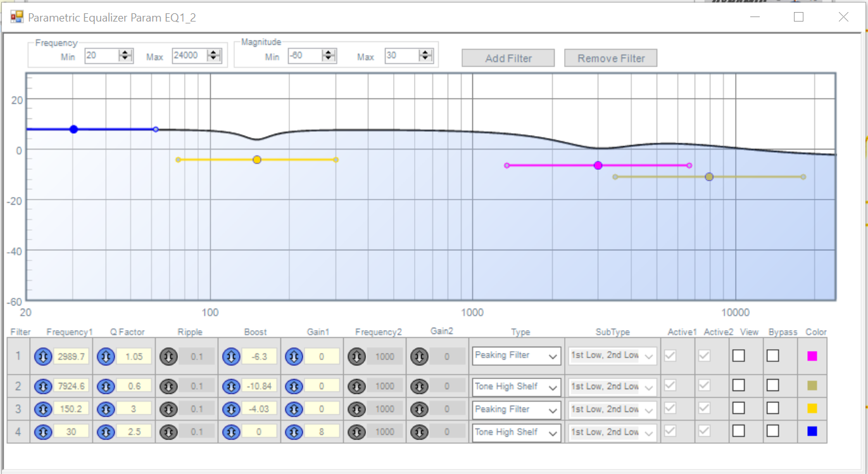This screenshot has width=868, height=474.
Task: Click Boost knob icon for filter 3
Action: pyautogui.click(x=231, y=409)
